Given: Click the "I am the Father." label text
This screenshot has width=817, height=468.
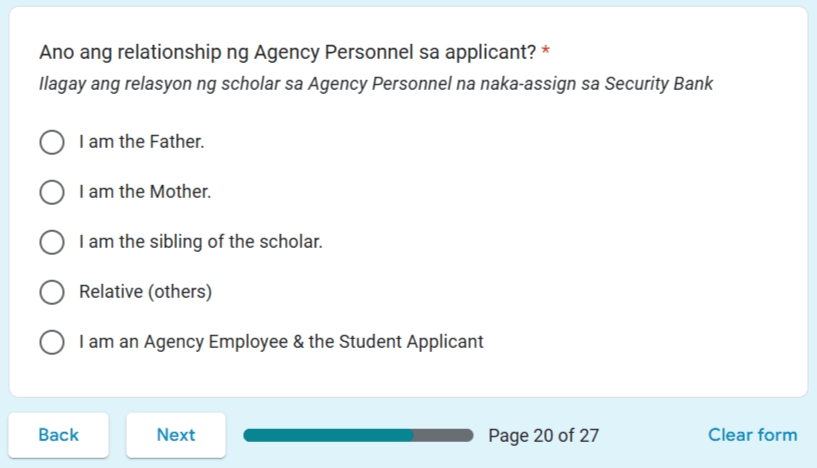Looking at the screenshot, I should pyautogui.click(x=142, y=142).
